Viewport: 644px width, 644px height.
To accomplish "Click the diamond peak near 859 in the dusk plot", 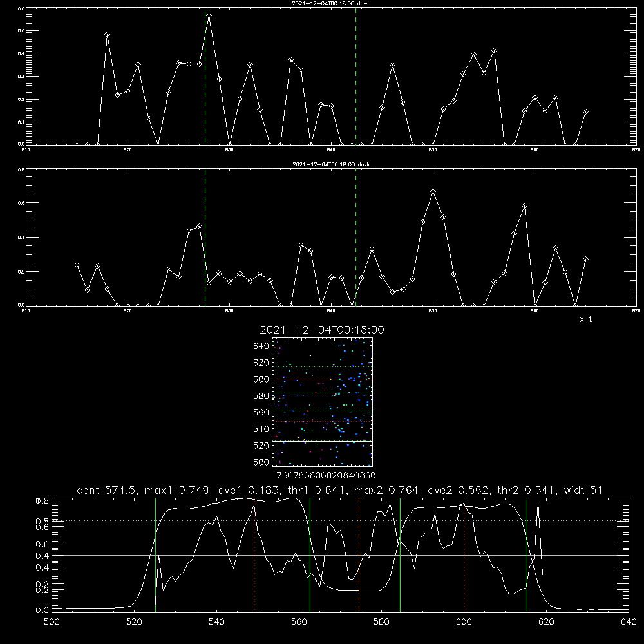I will (x=524, y=206).
